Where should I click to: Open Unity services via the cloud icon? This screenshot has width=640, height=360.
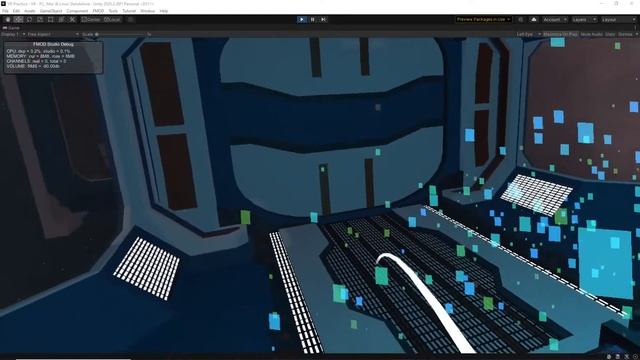click(533, 20)
